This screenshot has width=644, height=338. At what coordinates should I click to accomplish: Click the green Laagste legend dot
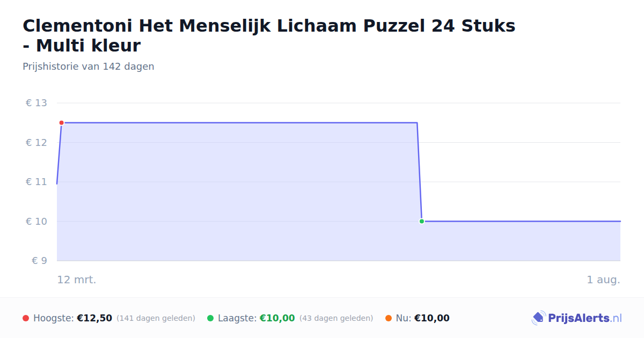[210, 318]
